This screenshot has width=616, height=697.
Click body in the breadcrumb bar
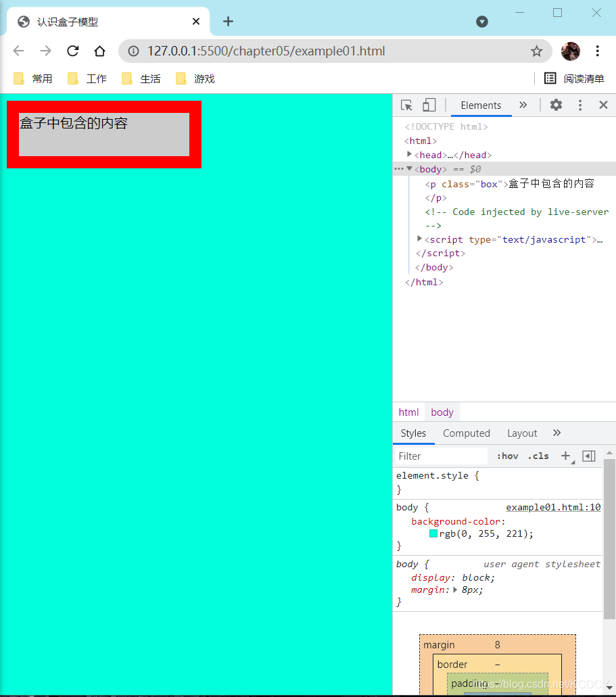(442, 412)
